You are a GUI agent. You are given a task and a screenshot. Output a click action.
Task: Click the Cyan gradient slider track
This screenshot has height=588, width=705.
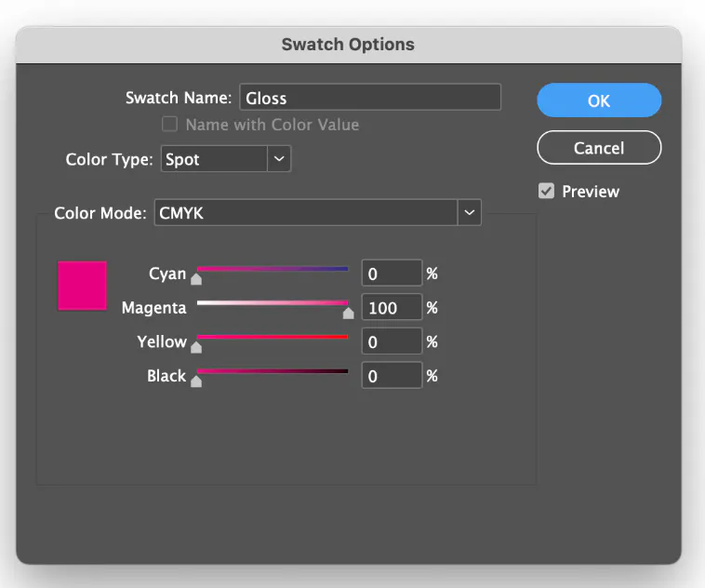tap(273, 269)
